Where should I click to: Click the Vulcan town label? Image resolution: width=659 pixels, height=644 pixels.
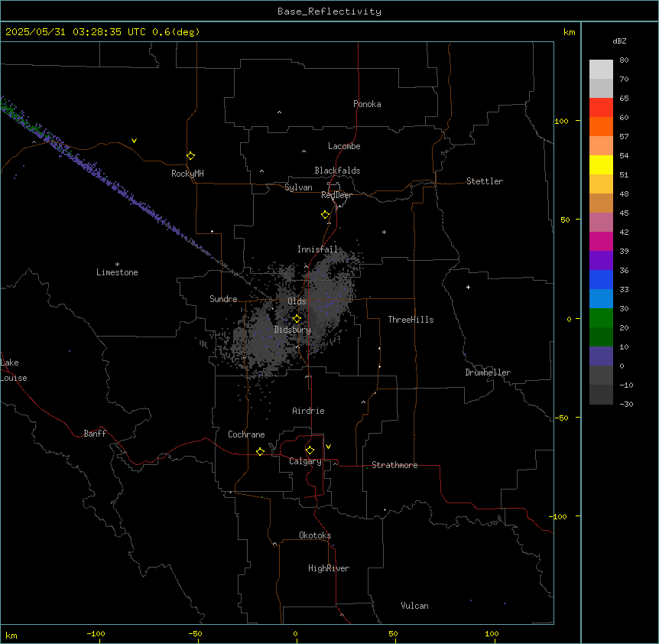414,606
